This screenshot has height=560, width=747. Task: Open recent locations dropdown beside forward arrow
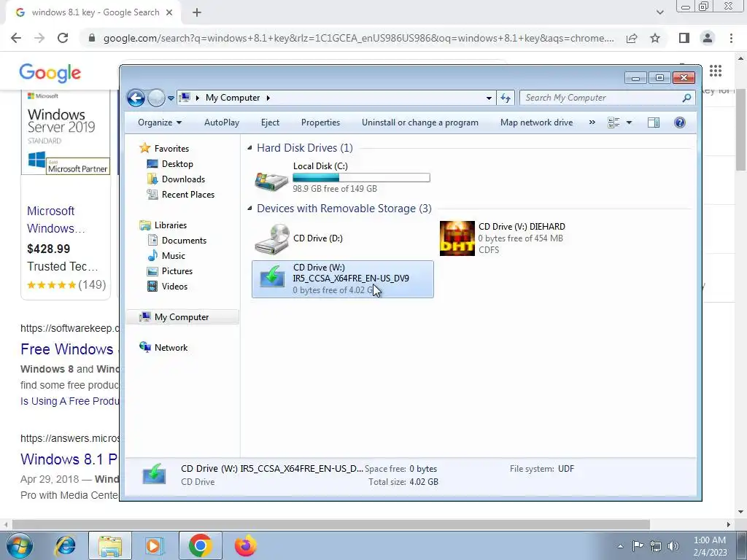171,98
